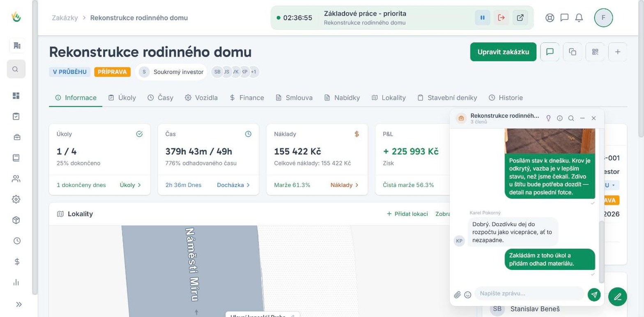The width and height of the screenshot is (644, 317).
Task: Click the chat scrollbar
Action: pyautogui.click(x=601, y=251)
